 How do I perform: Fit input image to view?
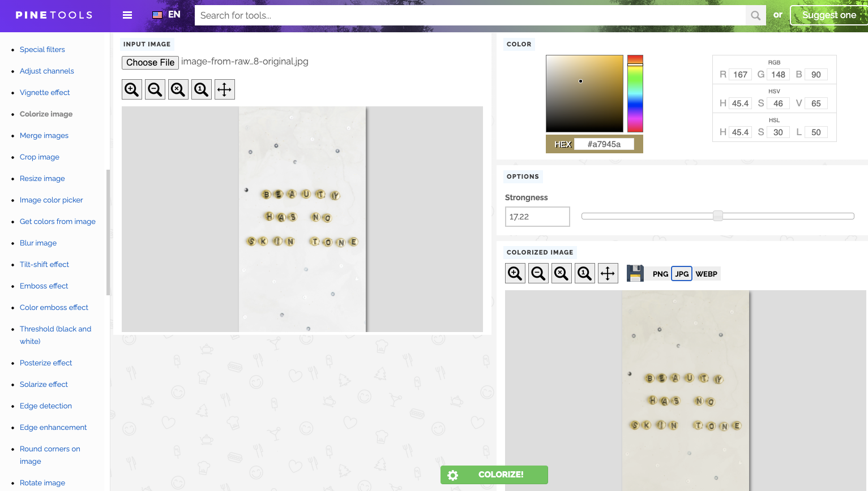click(201, 89)
